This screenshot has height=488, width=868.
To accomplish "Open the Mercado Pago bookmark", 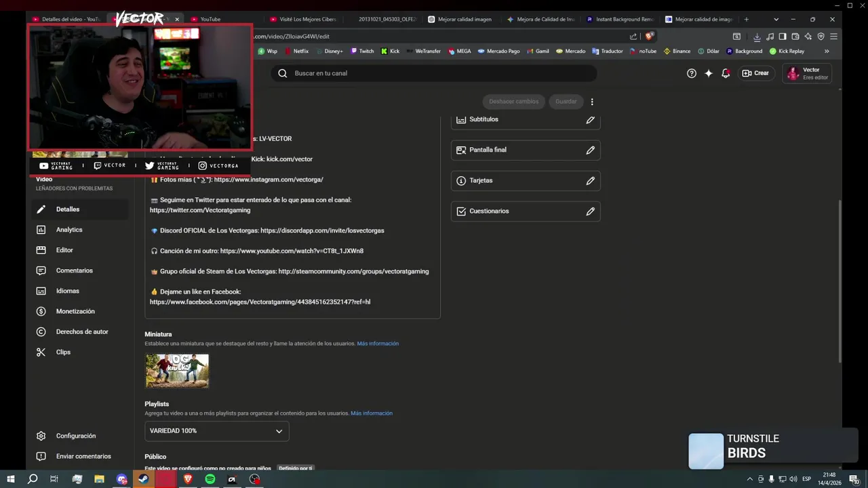I will (x=498, y=51).
